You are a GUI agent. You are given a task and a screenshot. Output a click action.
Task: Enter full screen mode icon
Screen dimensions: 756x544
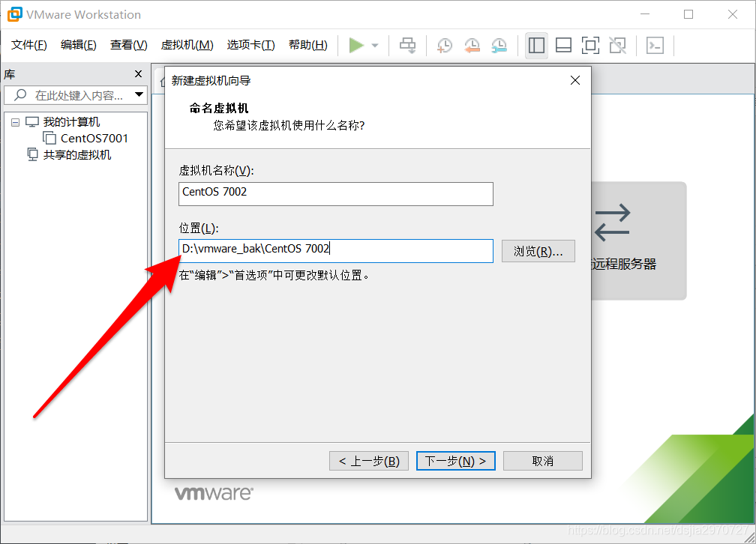point(591,45)
